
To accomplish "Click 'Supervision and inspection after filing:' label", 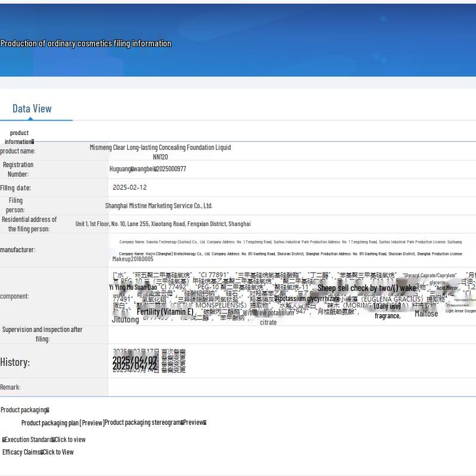I will click(42, 334).
